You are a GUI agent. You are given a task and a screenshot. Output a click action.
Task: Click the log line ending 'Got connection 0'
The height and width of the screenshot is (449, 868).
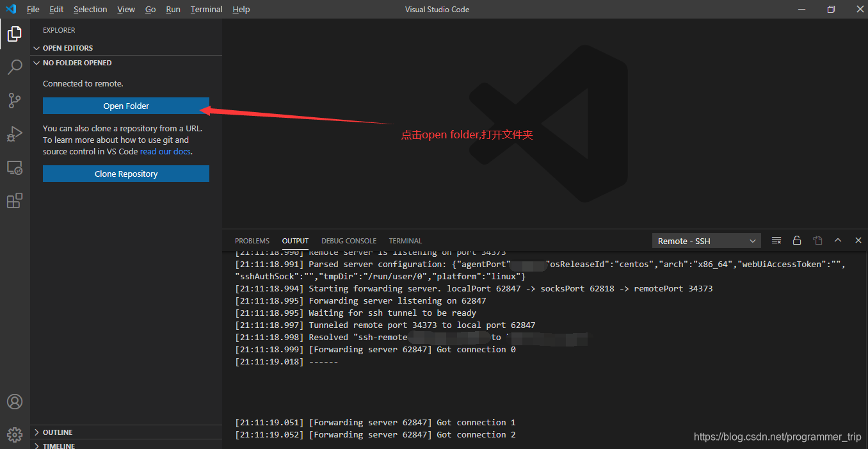[375, 350]
